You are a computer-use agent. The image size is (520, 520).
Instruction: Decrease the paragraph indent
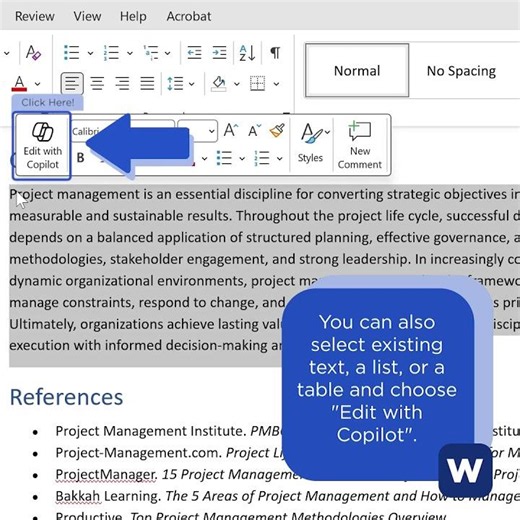click(x=194, y=53)
